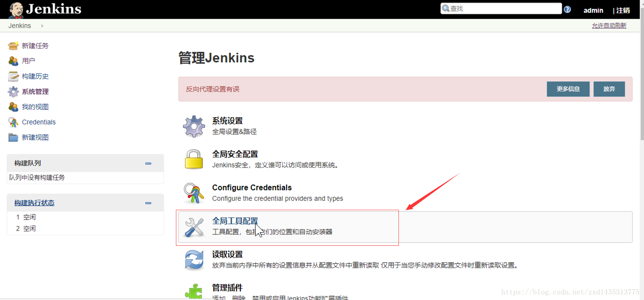
Task: Open Credentials in the sidebar
Action: (39, 122)
